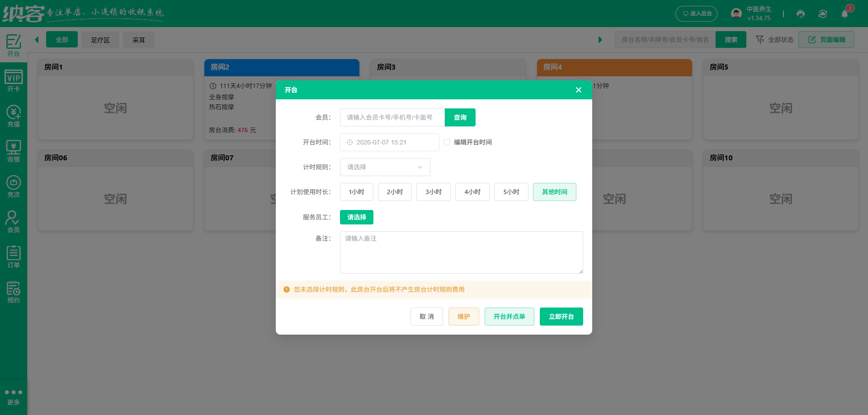Click the 查询 member lookup button
The image size is (868, 415).
(x=460, y=117)
